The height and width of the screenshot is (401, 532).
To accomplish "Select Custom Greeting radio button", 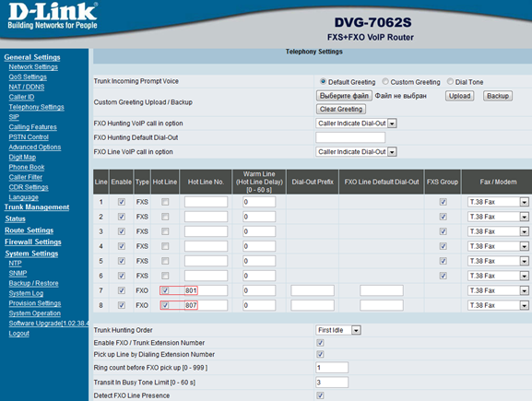I will click(x=385, y=82).
